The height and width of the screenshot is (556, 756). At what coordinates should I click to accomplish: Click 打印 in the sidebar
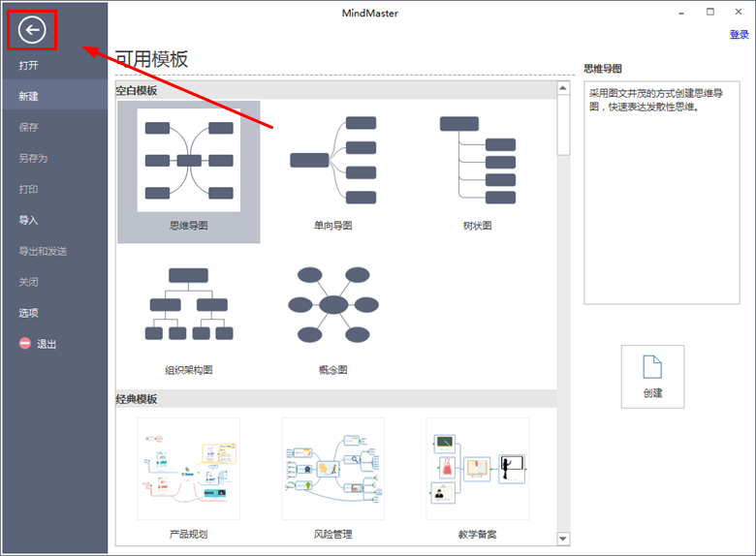tap(28, 189)
